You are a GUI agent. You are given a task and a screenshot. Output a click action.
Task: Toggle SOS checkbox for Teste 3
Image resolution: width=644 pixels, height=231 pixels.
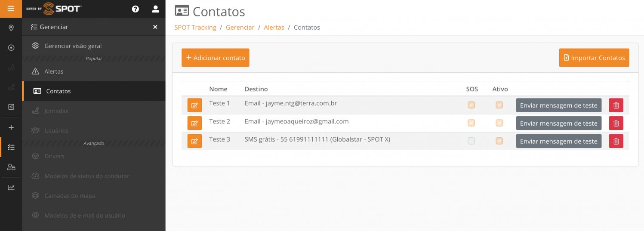coord(471,141)
